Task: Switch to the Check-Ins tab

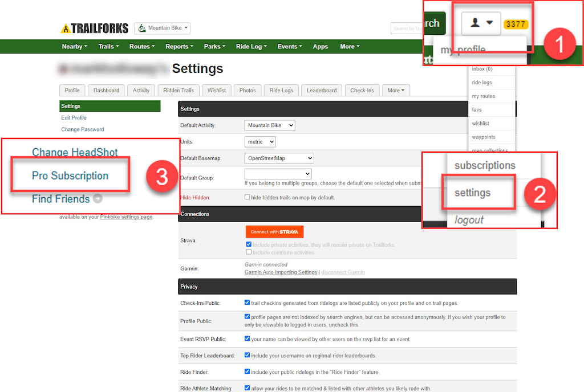Action: coord(362,91)
